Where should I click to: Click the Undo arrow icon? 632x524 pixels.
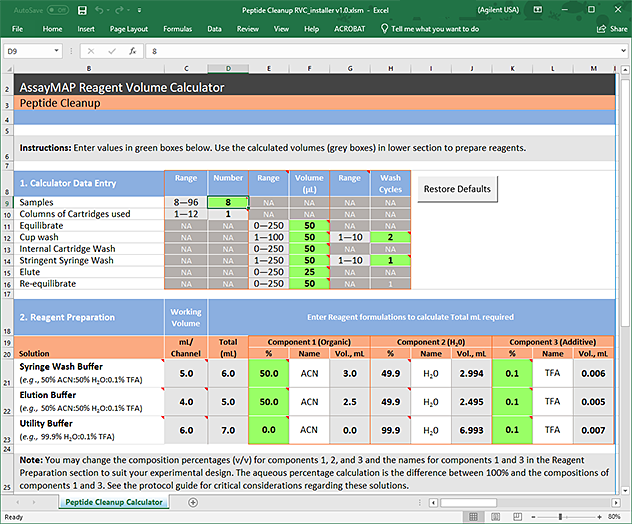click(x=98, y=10)
